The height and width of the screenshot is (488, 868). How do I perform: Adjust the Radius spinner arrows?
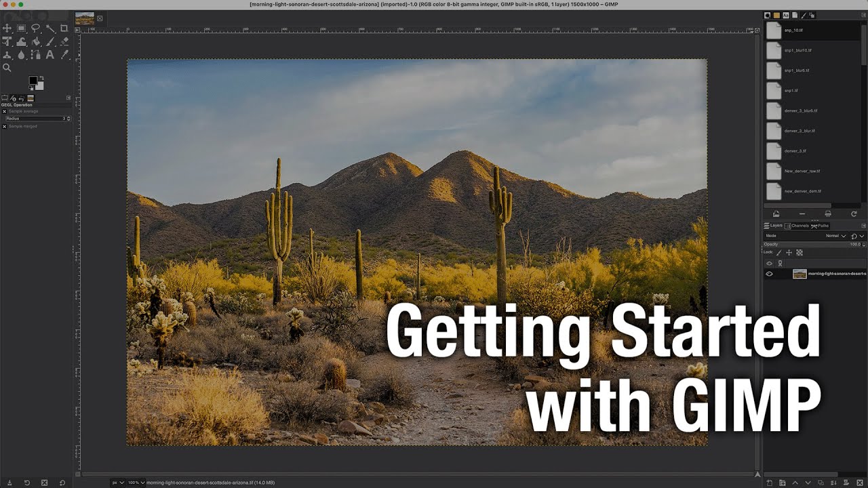pyautogui.click(x=68, y=119)
